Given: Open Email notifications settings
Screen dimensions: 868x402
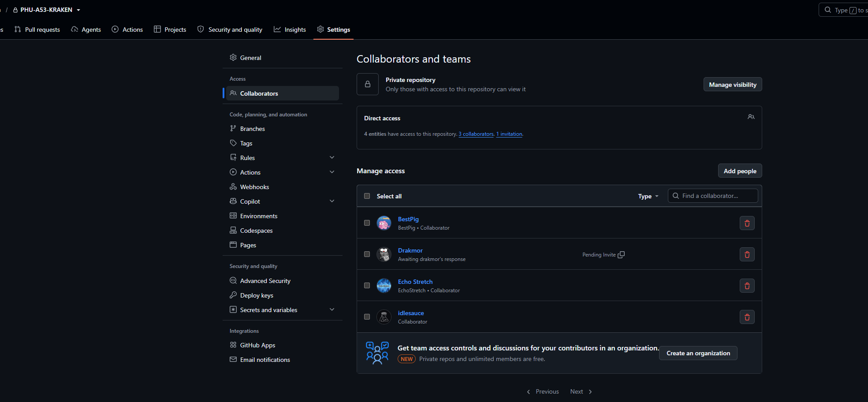Looking at the screenshot, I should coord(283,360).
